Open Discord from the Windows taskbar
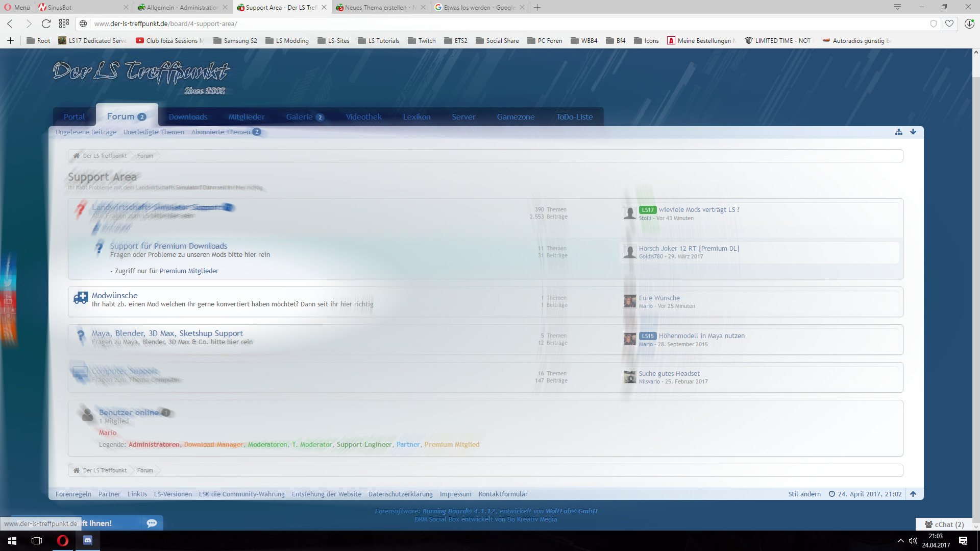Image resolution: width=980 pixels, height=551 pixels. (x=88, y=540)
